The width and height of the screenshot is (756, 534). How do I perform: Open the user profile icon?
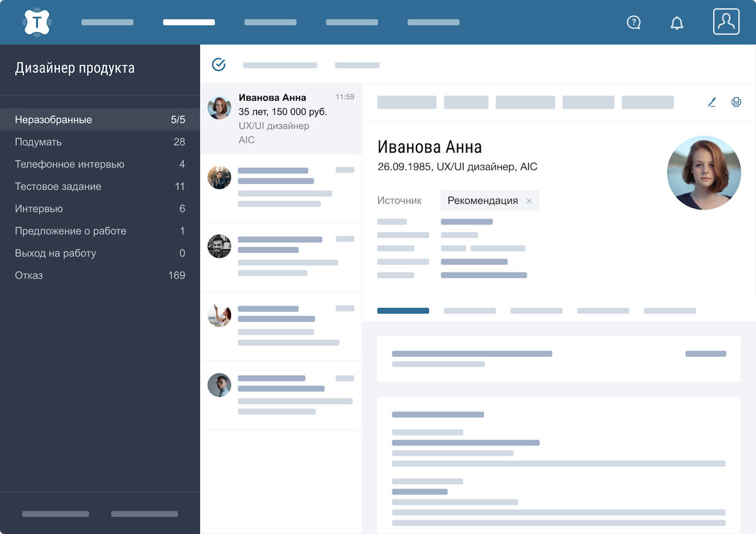[x=726, y=22]
